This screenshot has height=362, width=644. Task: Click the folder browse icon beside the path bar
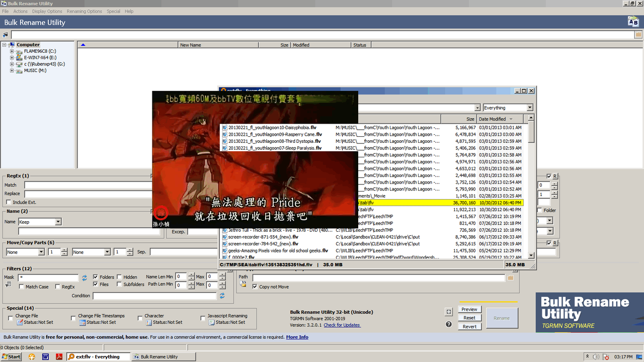coord(638,35)
